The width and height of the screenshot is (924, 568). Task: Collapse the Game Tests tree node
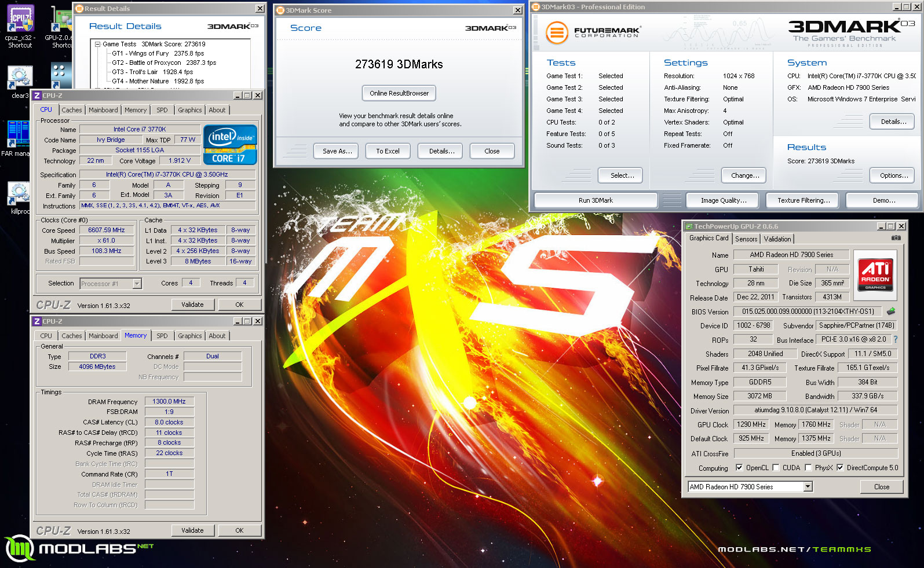tap(98, 44)
